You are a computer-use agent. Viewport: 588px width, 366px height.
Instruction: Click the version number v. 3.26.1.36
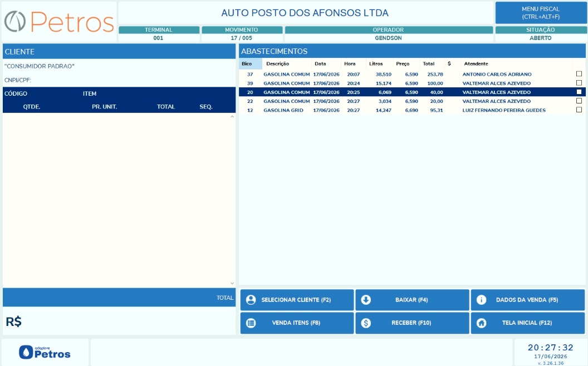click(551, 363)
